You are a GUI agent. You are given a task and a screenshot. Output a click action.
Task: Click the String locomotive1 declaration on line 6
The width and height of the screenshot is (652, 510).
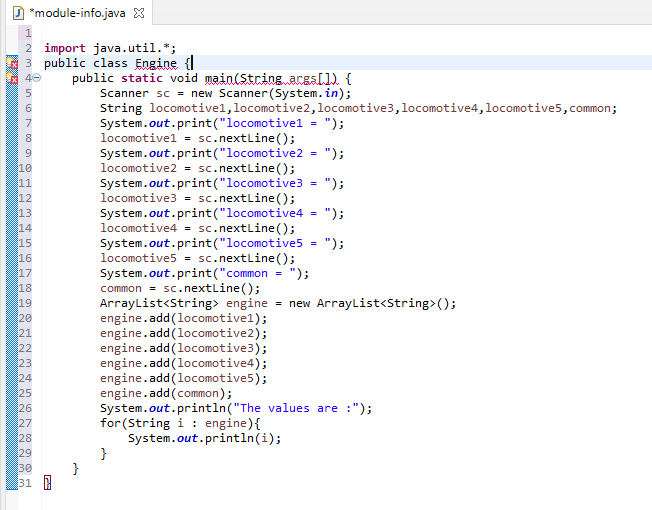(358, 108)
